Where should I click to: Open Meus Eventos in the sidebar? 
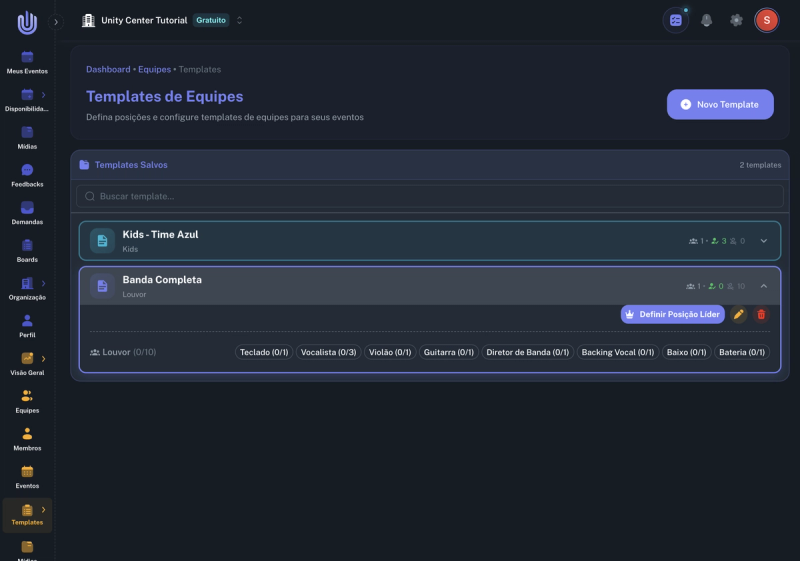(27, 63)
